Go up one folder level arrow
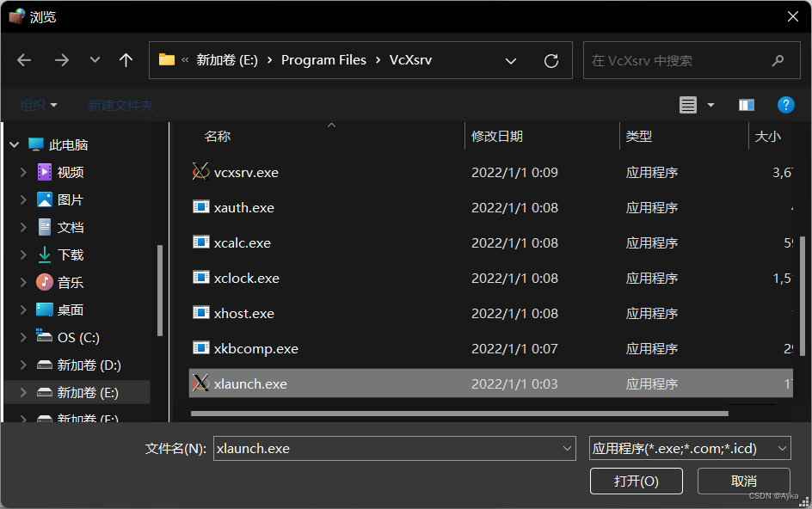812x509 pixels. pos(126,60)
